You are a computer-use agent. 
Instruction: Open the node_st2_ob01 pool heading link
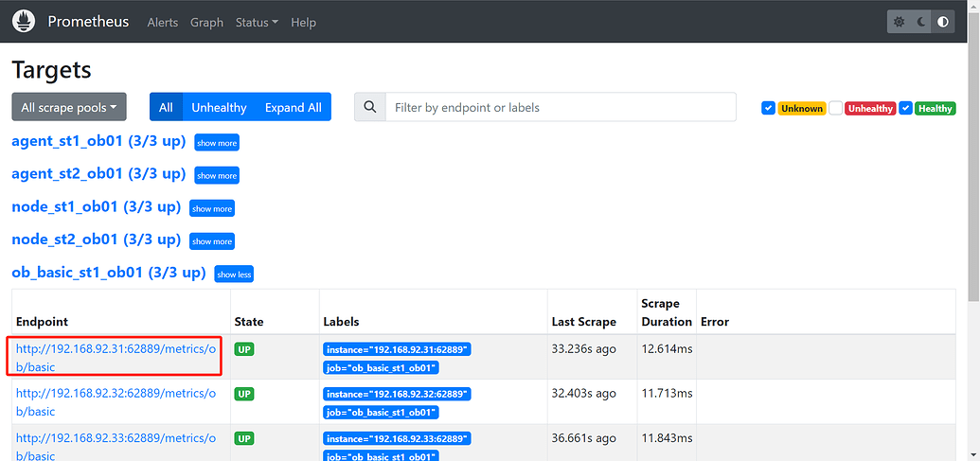pos(97,239)
